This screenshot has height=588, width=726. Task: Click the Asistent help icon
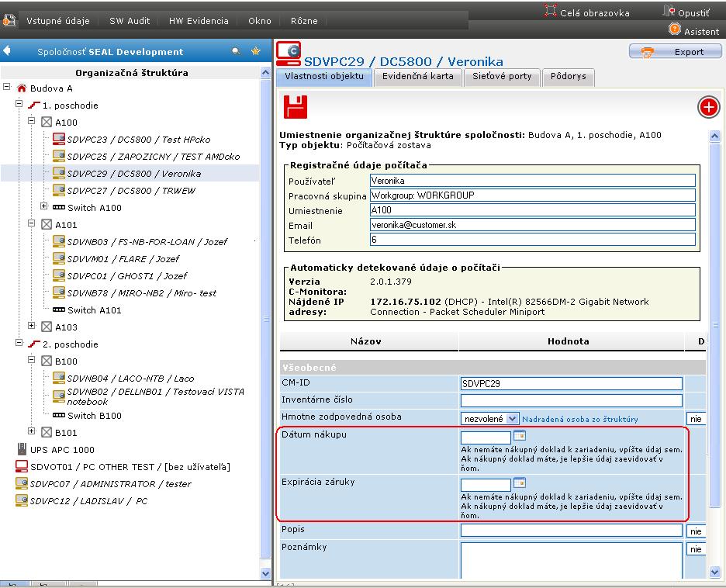pyautogui.click(x=675, y=29)
